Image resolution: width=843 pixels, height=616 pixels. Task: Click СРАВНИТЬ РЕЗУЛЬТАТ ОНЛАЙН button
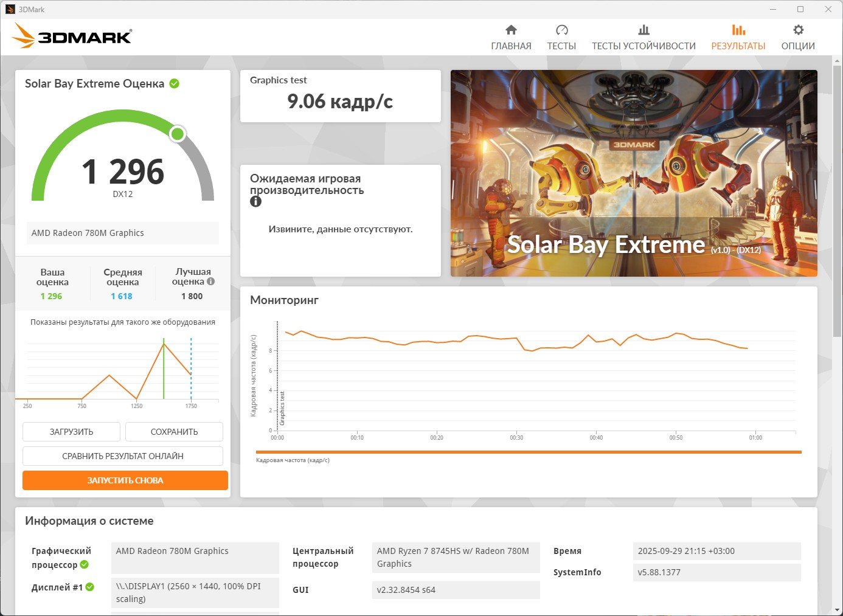click(123, 456)
